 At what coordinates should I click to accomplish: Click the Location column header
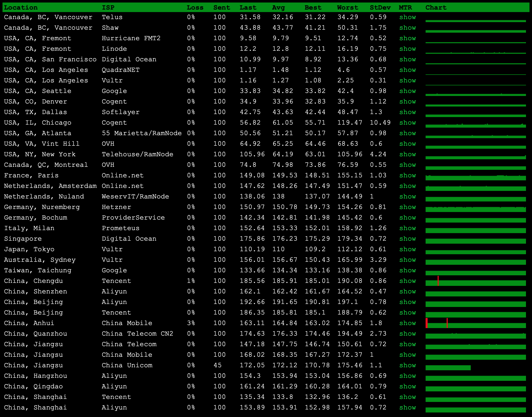21,8
